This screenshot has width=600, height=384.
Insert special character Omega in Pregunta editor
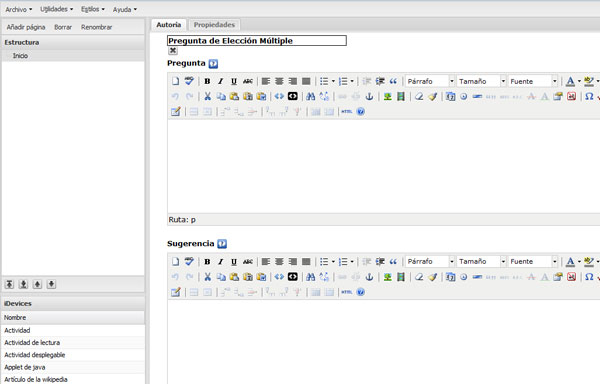point(589,96)
